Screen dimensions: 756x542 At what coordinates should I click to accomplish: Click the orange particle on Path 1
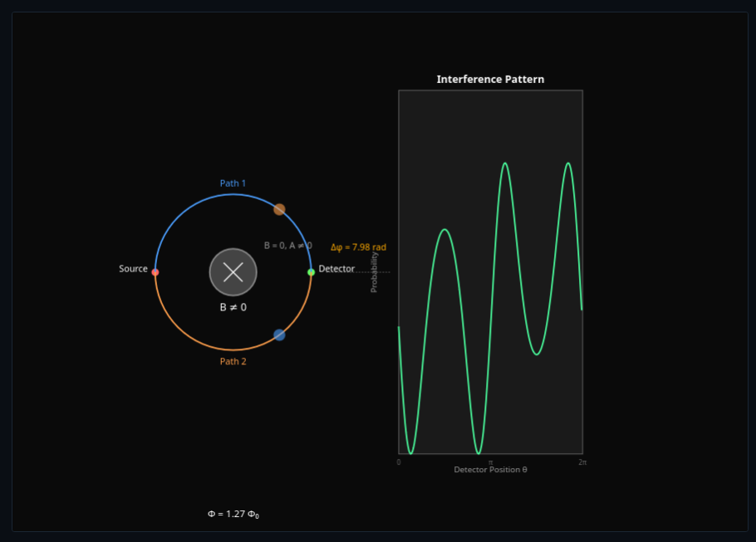pyautogui.click(x=280, y=209)
